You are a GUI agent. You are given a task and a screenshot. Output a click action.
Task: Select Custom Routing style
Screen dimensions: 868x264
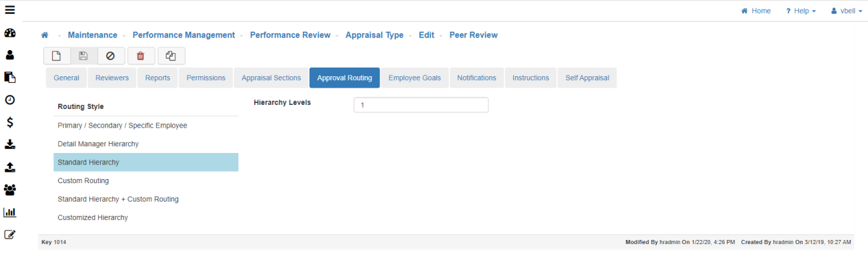click(145, 180)
